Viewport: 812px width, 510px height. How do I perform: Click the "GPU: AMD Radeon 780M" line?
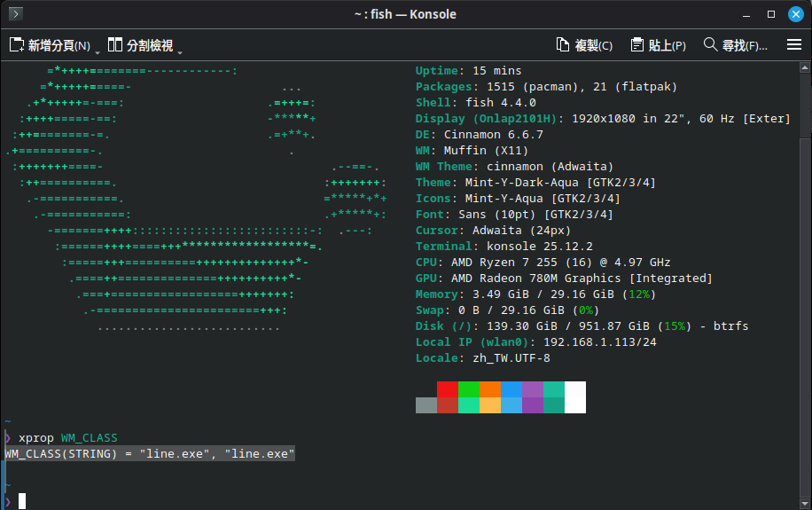pos(564,279)
